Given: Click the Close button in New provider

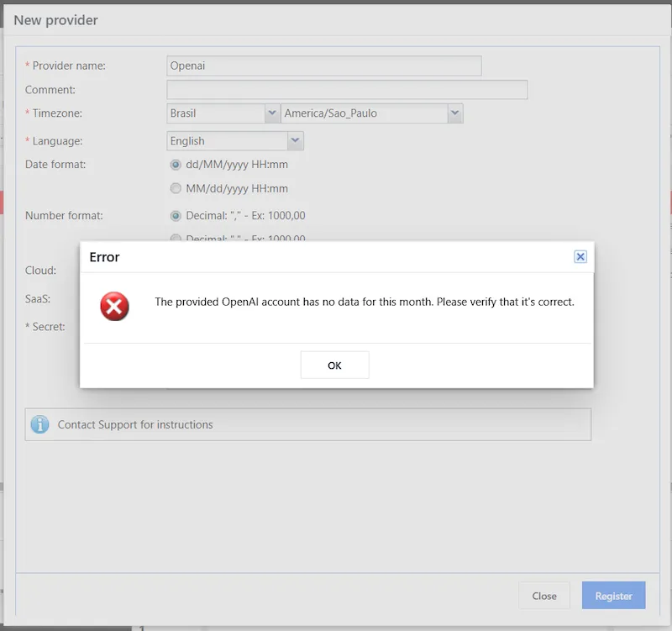Looking at the screenshot, I should pyautogui.click(x=544, y=596).
